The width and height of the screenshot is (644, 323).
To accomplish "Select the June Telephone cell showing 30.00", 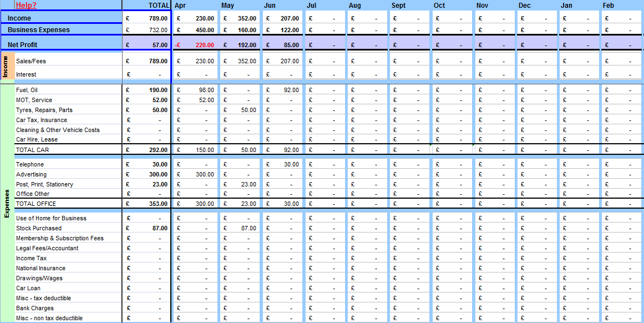I will (x=282, y=164).
